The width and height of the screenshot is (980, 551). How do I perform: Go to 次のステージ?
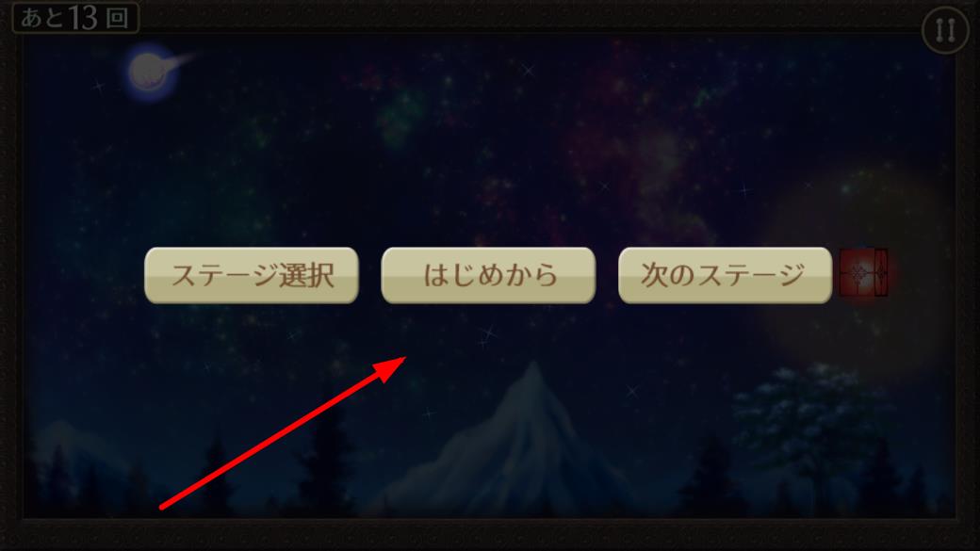pos(725,275)
